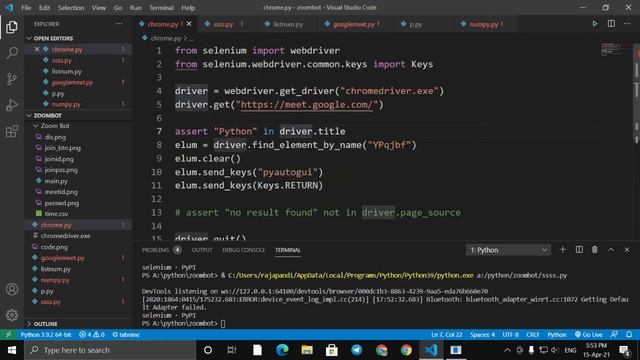Open the Terminal menu

[161, 8]
